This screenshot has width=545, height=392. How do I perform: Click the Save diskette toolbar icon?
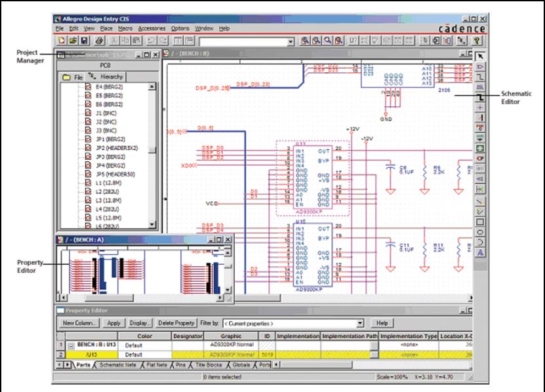click(84, 41)
